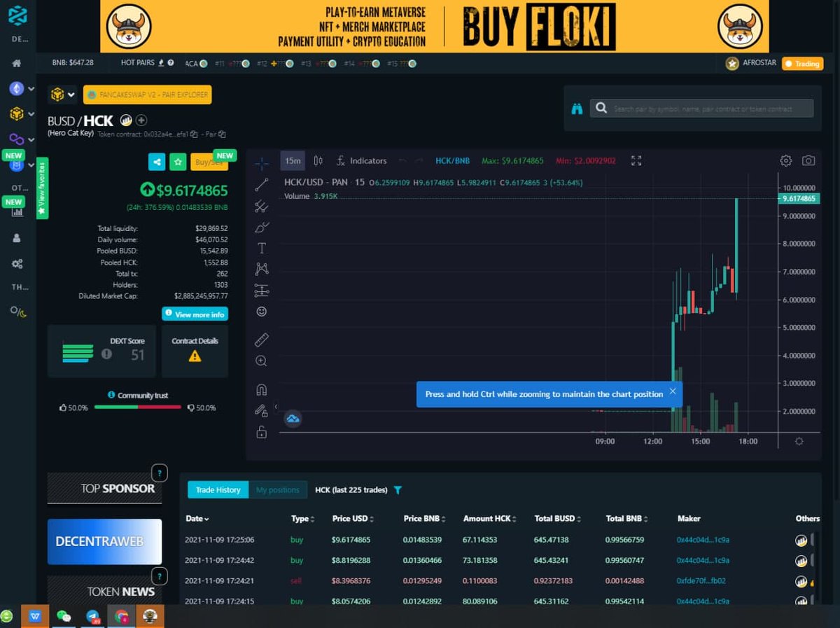The image size is (840, 628).
Task: Expand the Binance sidebar chevron
Action: [31, 114]
